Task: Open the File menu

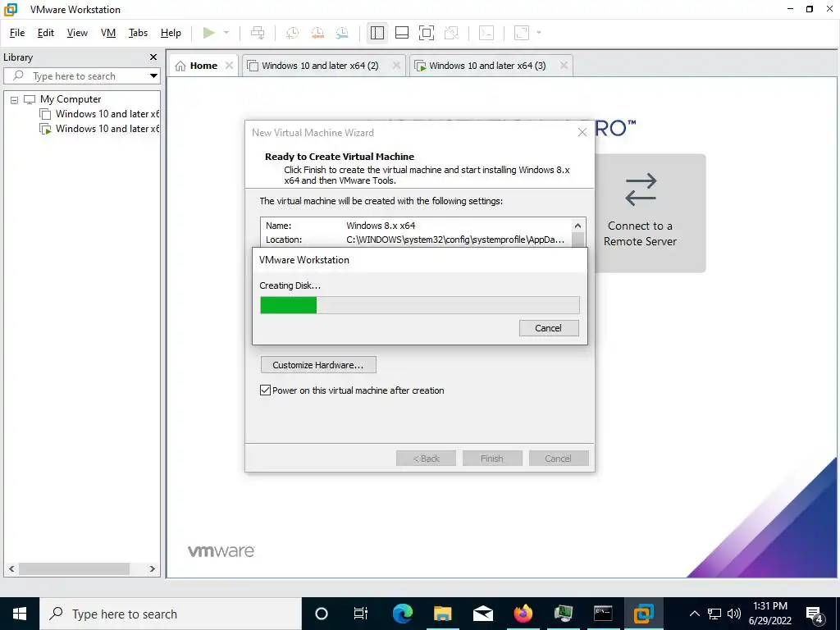Action: pyautogui.click(x=17, y=33)
